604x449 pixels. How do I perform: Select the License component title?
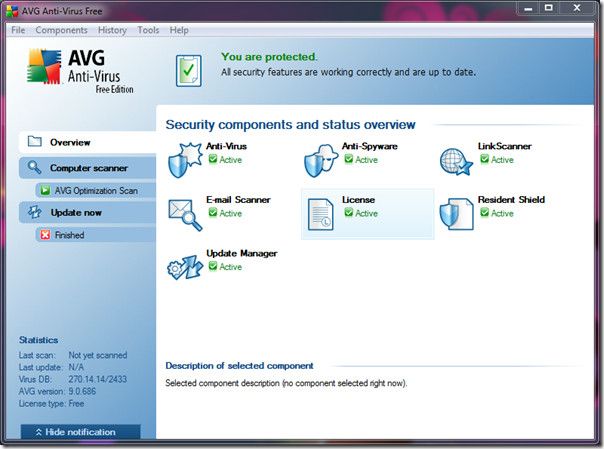358,200
